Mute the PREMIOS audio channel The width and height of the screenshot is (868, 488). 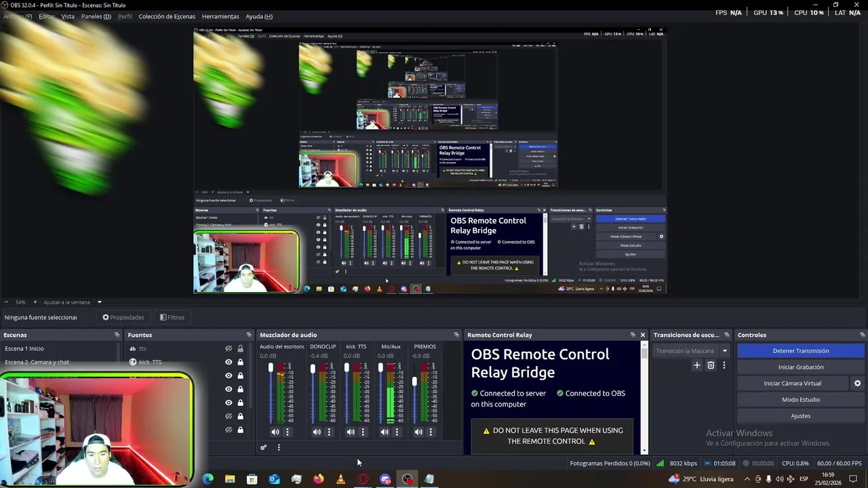(418, 432)
